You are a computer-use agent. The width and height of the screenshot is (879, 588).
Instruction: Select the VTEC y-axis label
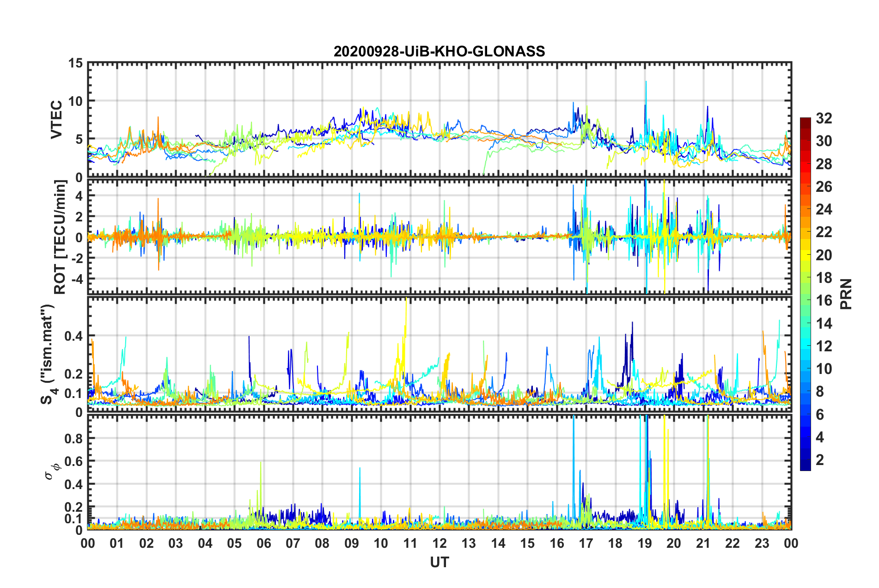point(56,120)
